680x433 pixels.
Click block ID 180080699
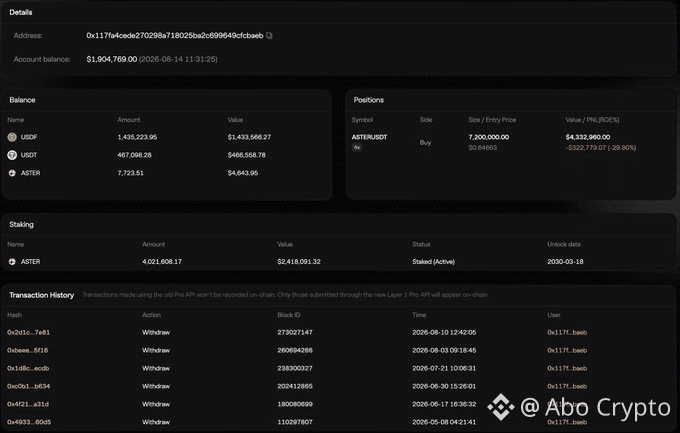coord(295,404)
